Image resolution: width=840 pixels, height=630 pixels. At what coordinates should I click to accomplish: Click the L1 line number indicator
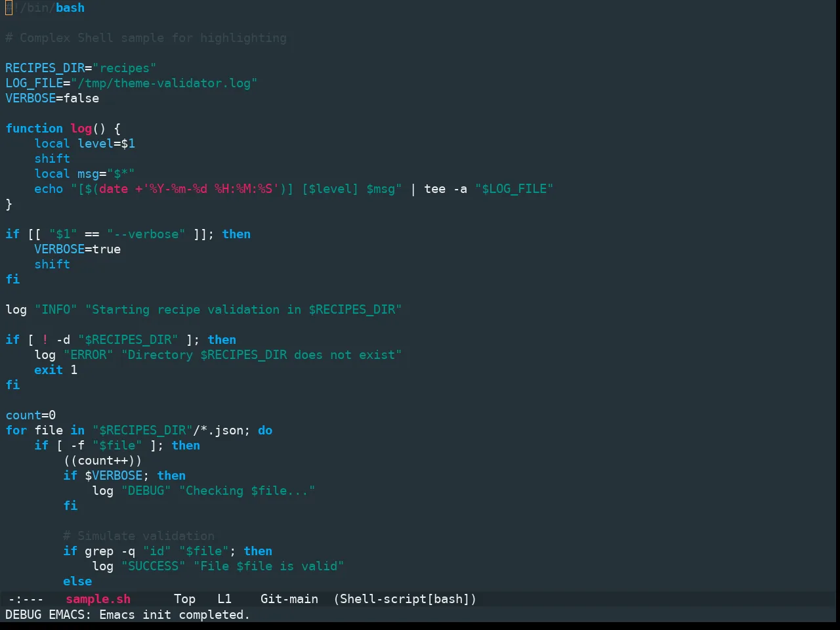(x=224, y=599)
